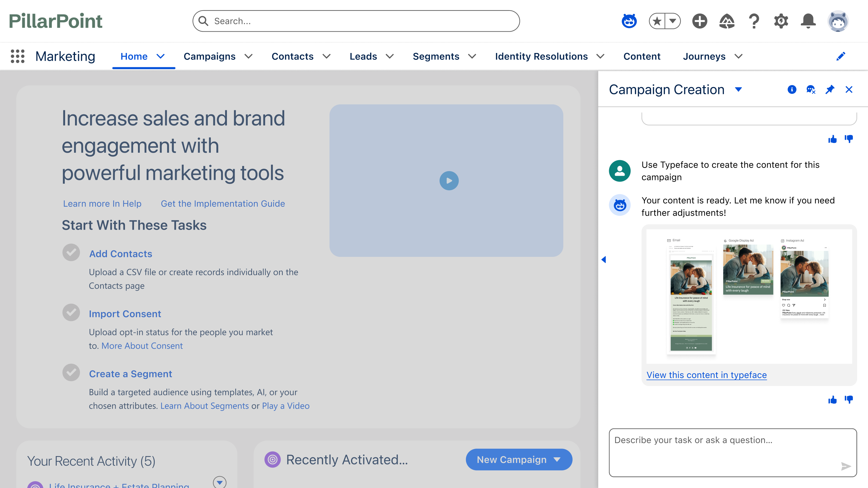Open the Trailhead guidance icon
The width and height of the screenshot is (868, 488).
pyautogui.click(x=727, y=21)
